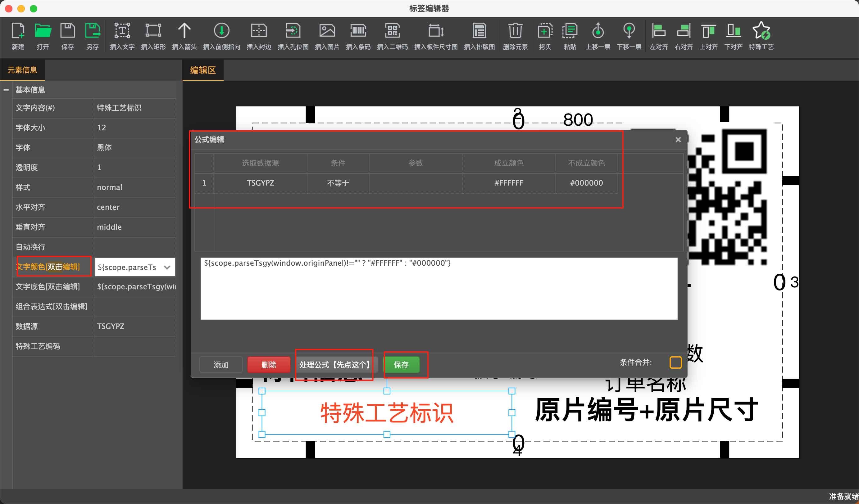Viewport: 859px width, 504px height.
Task: Click the #FFFFFF 成立颜色 cell
Action: tap(509, 183)
